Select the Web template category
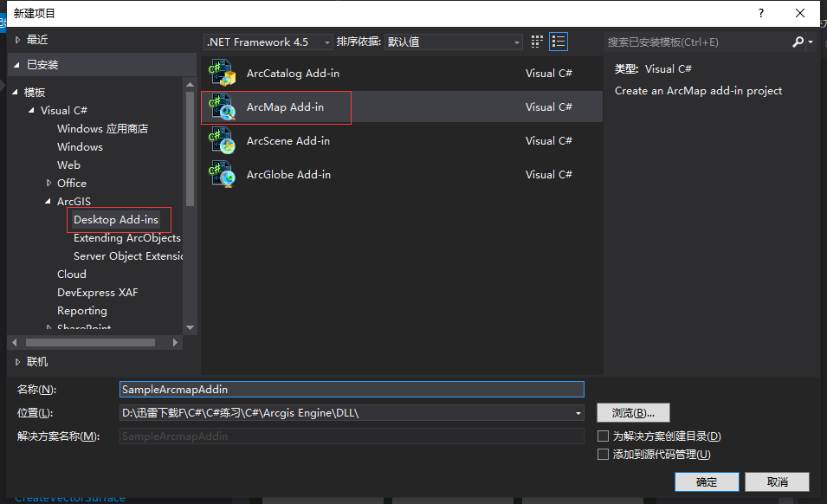The height and width of the screenshot is (504, 827). tap(68, 165)
